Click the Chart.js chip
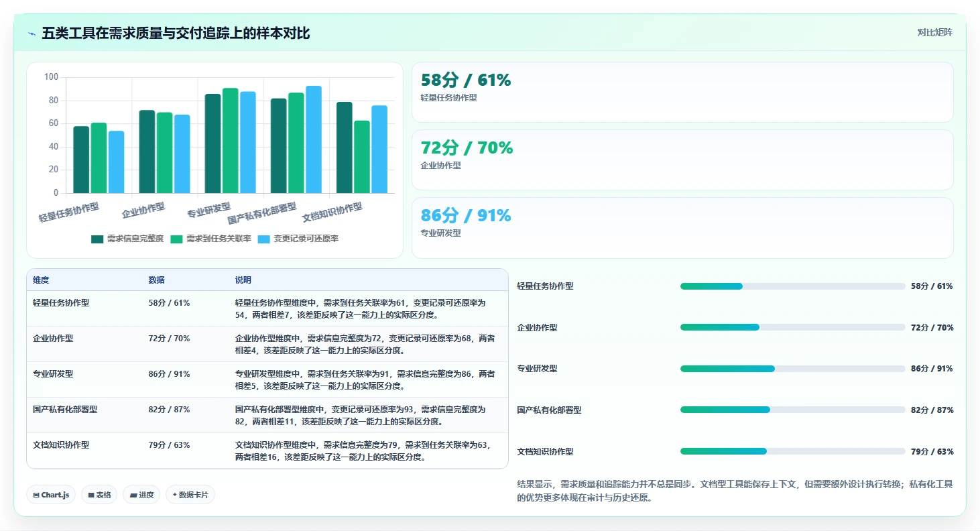The height and width of the screenshot is (531, 980). tap(51, 495)
